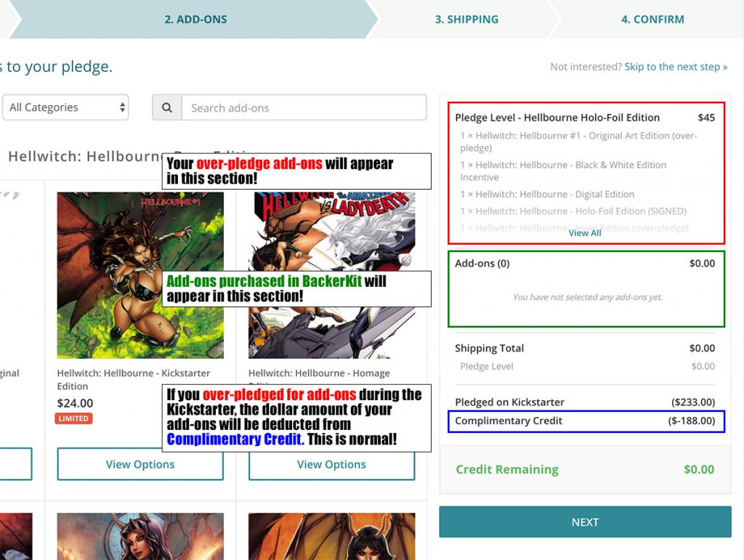
Task: Click View Options for Homage Edition
Action: point(331,464)
